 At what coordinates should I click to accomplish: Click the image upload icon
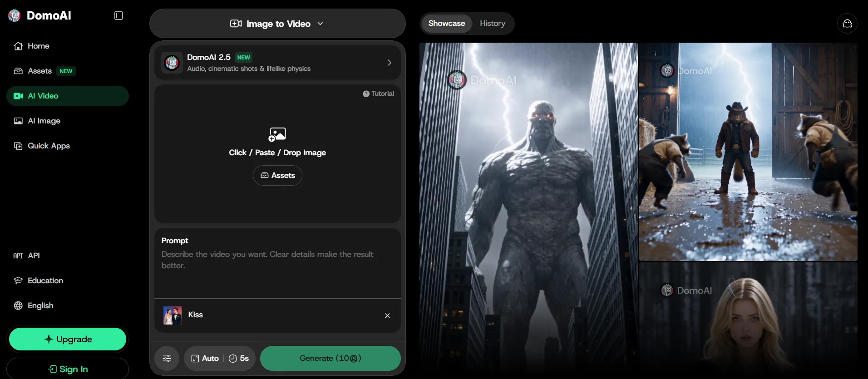coord(277,134)
